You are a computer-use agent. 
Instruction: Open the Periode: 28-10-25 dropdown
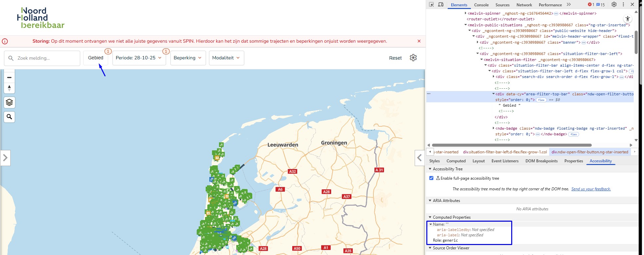coord(139,58)
